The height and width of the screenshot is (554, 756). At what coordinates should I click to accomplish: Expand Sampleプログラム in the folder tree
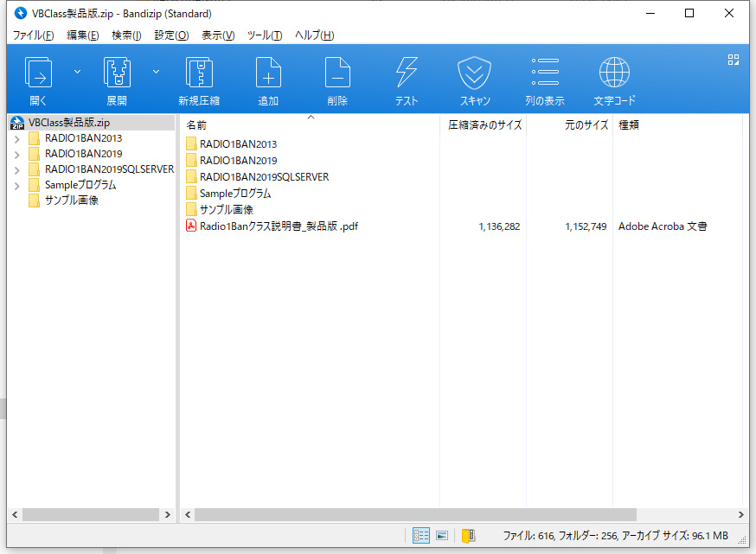pyautogui.click(x=17, y=186)
